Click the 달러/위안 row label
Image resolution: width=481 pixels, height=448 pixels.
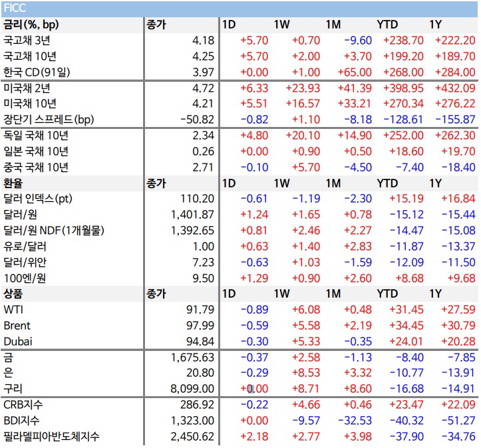click(x=25, y=263)
